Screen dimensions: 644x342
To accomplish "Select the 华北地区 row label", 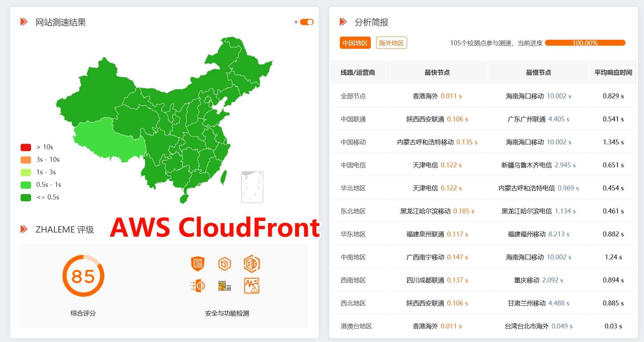I will pyautogui.click(x=353, y=188).
